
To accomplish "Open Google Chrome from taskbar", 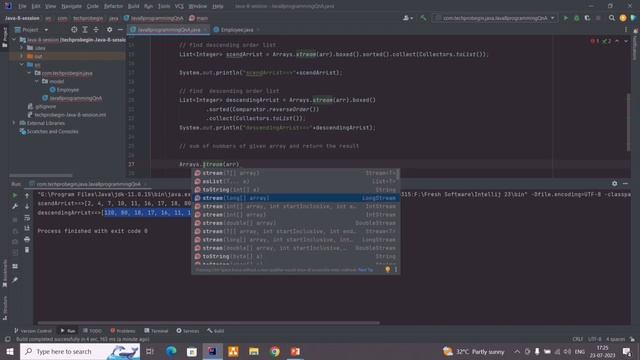I will coord(275,351).
